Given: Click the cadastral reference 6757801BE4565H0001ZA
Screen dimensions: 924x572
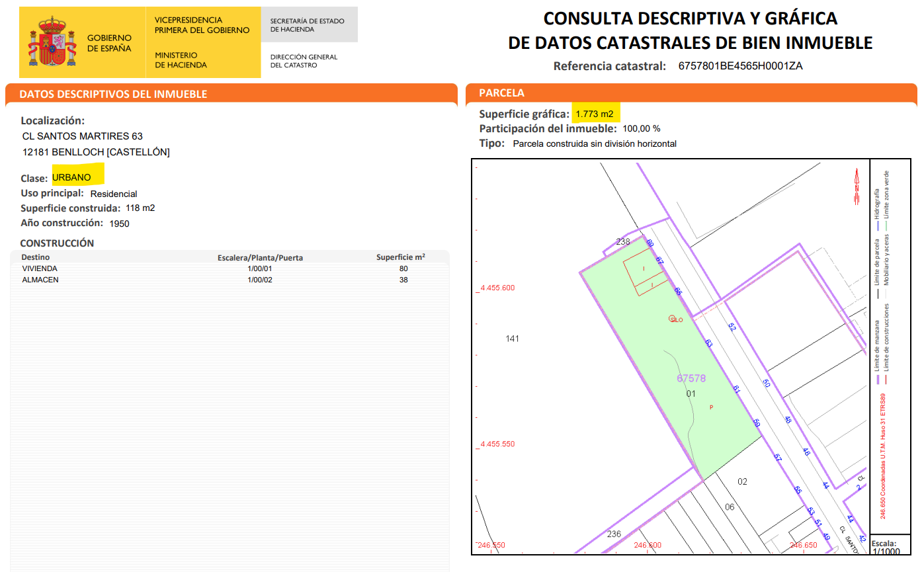Looking at the screenshot, I should click(x=740, y=66).
